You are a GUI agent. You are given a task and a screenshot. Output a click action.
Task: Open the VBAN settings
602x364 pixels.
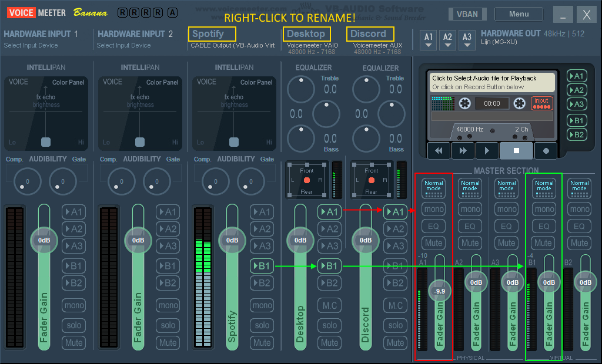point(467,14)
